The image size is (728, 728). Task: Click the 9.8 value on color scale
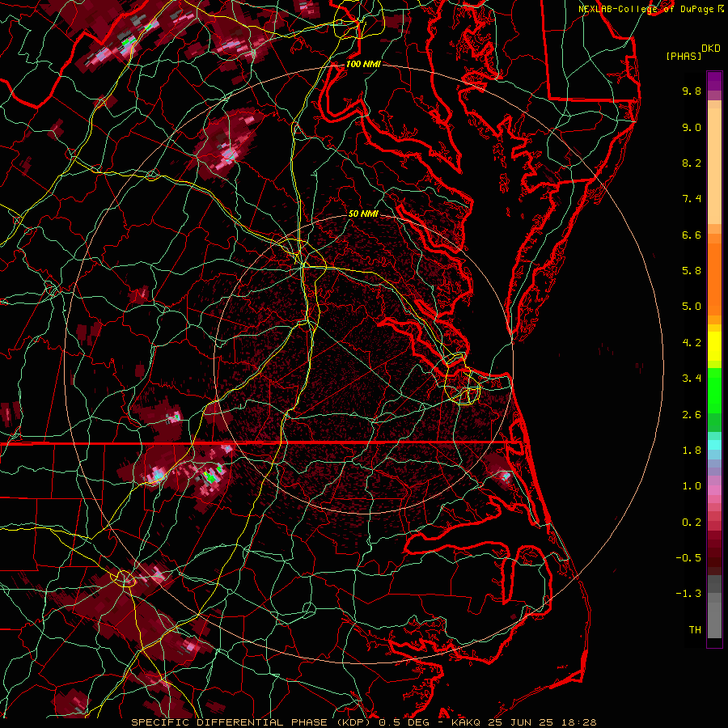tap(692, 91)
